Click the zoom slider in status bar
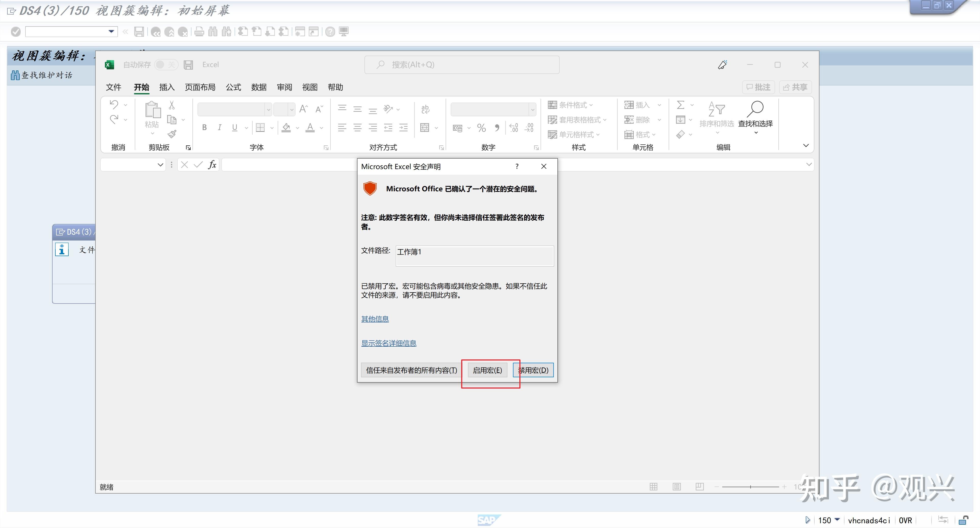 [x=750, y=487]
